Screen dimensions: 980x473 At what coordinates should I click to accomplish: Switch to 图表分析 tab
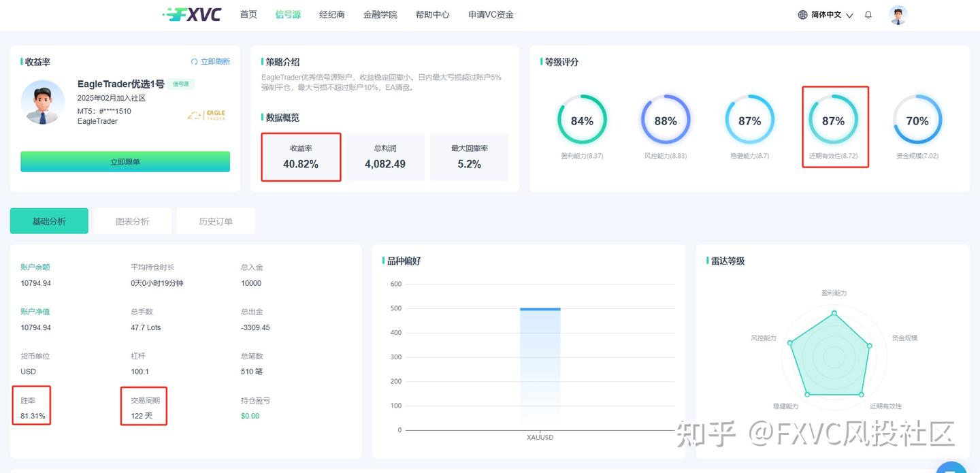[x=132, y=221]
